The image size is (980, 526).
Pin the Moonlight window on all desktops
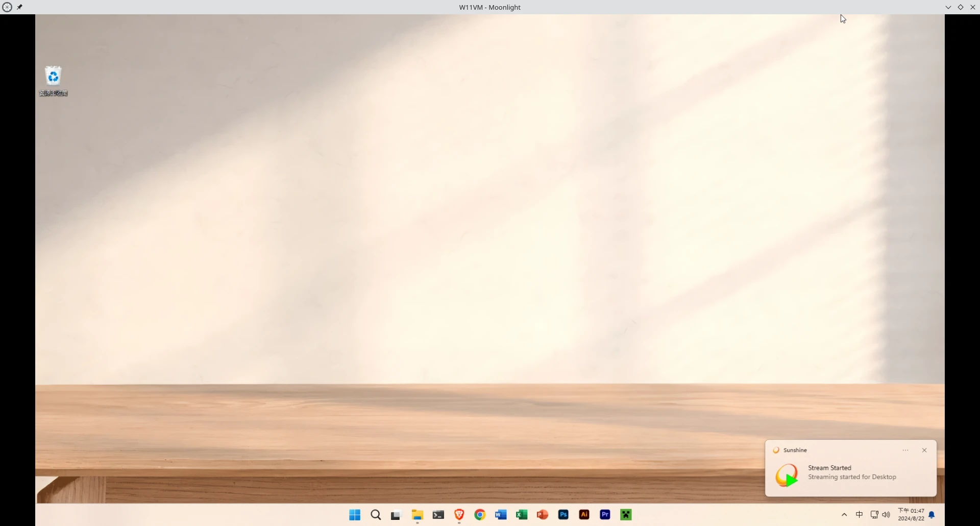19,7
